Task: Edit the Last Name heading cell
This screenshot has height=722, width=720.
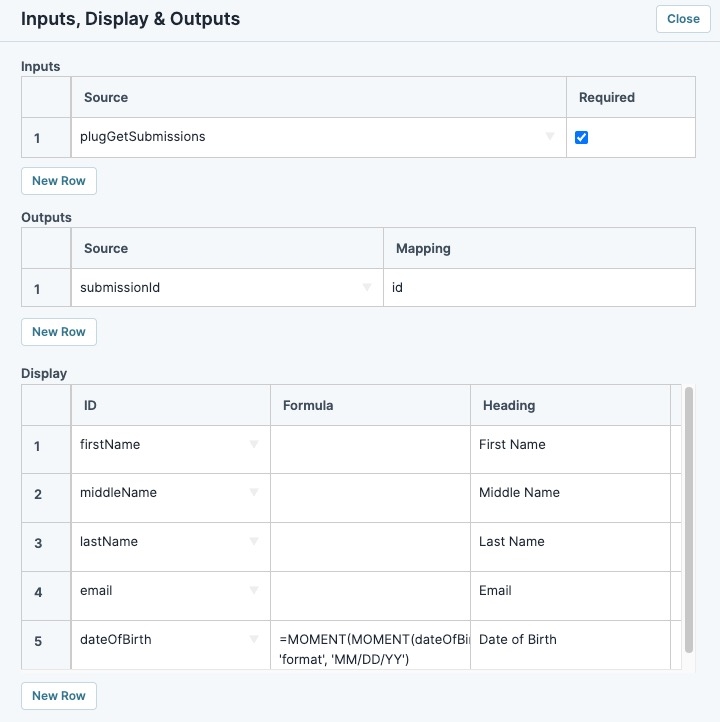Action: click(x=570, y=547)
